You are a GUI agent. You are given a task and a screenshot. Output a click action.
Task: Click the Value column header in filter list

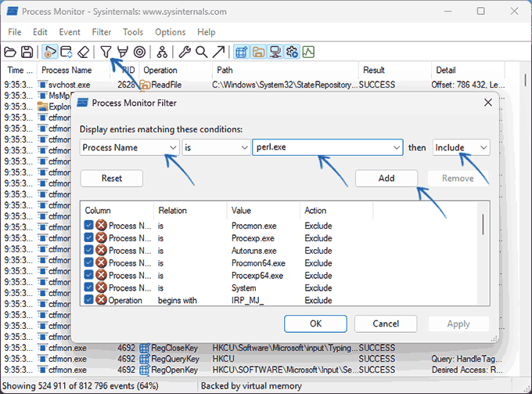tap(264, 211)
